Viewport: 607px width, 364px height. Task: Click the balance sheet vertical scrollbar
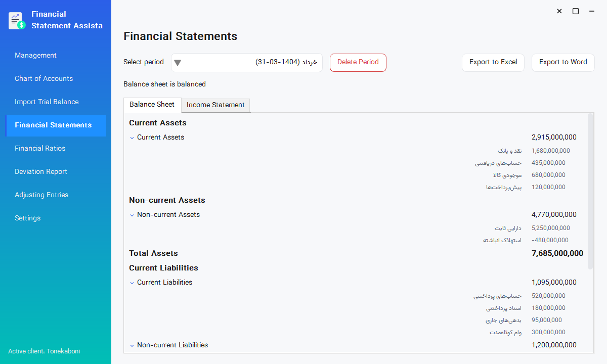point(590,191)
